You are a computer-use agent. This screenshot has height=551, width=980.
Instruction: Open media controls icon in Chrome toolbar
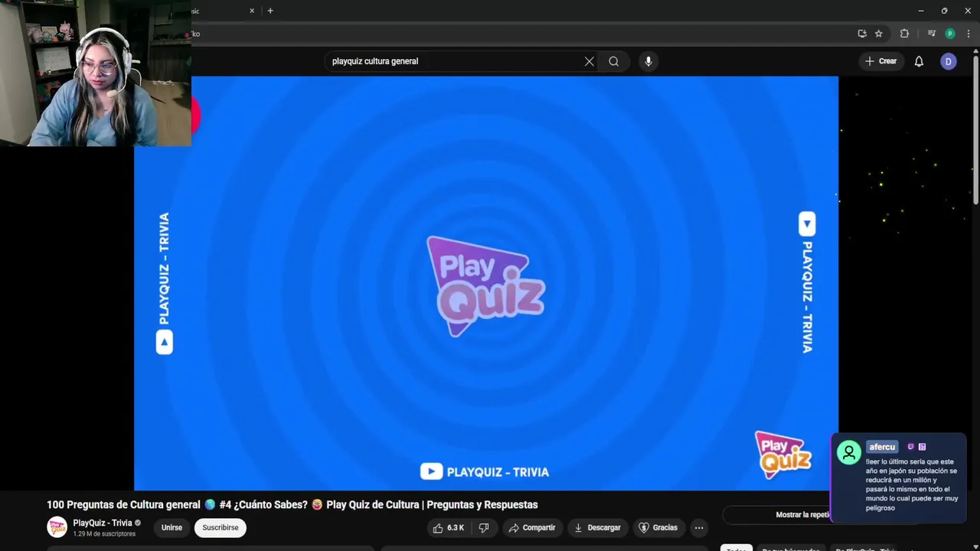[x=932, y=34]
